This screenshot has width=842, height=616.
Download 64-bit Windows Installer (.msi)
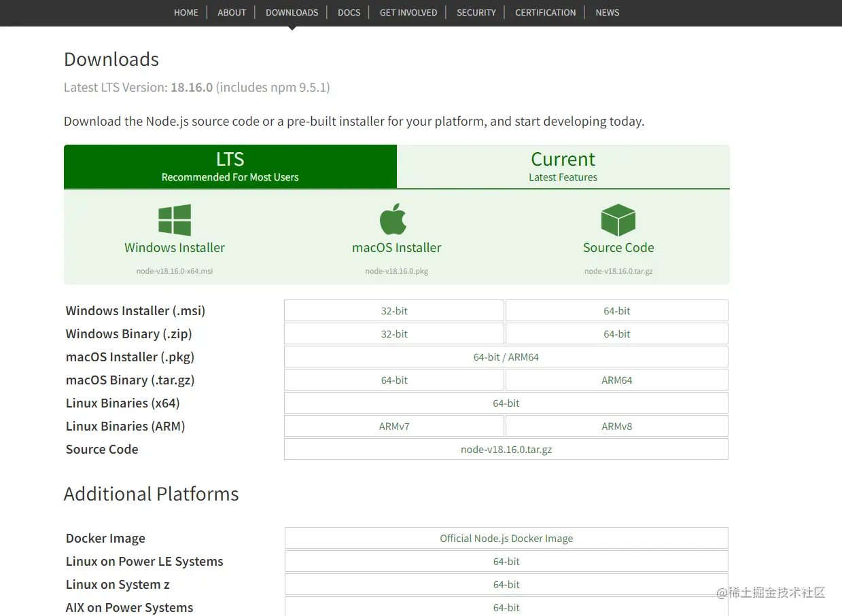click(617, 310)
